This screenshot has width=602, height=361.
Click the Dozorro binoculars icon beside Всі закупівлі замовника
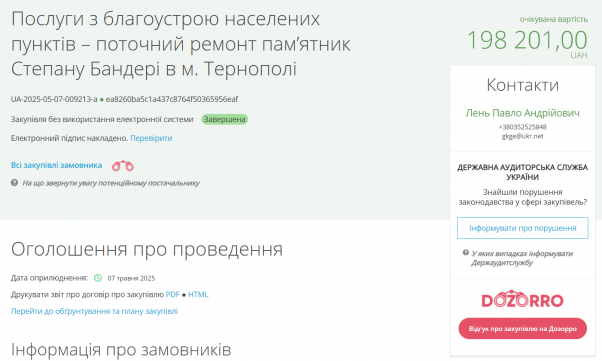[122, 166]
